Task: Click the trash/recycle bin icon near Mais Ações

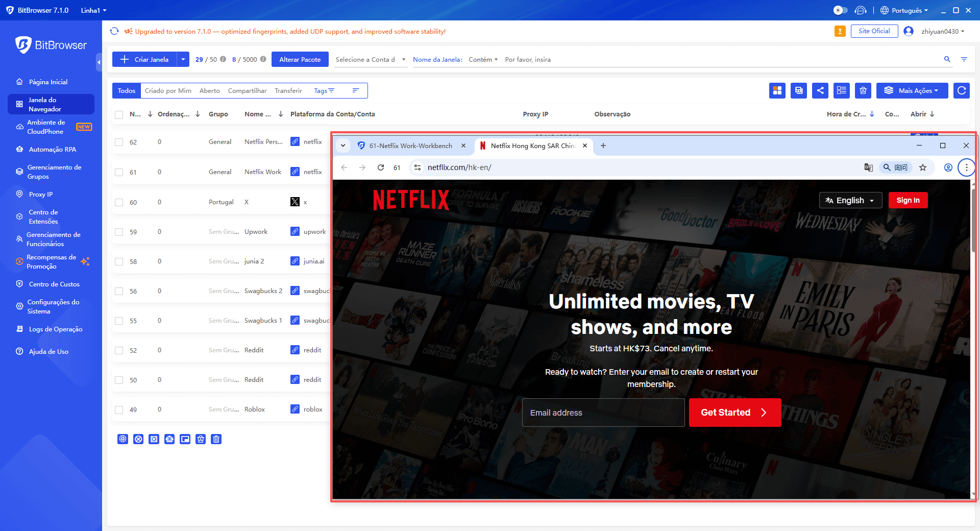Action: pos(863,90)
